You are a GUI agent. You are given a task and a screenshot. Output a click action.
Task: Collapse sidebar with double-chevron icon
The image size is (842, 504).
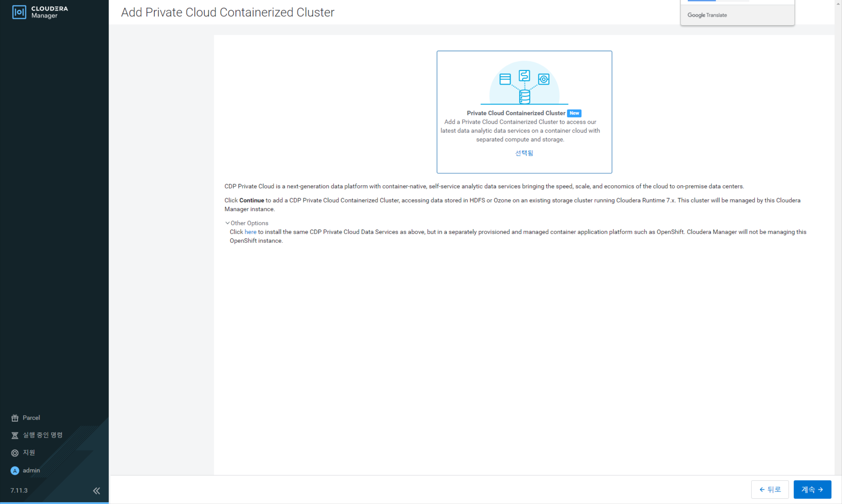point(96,491)
